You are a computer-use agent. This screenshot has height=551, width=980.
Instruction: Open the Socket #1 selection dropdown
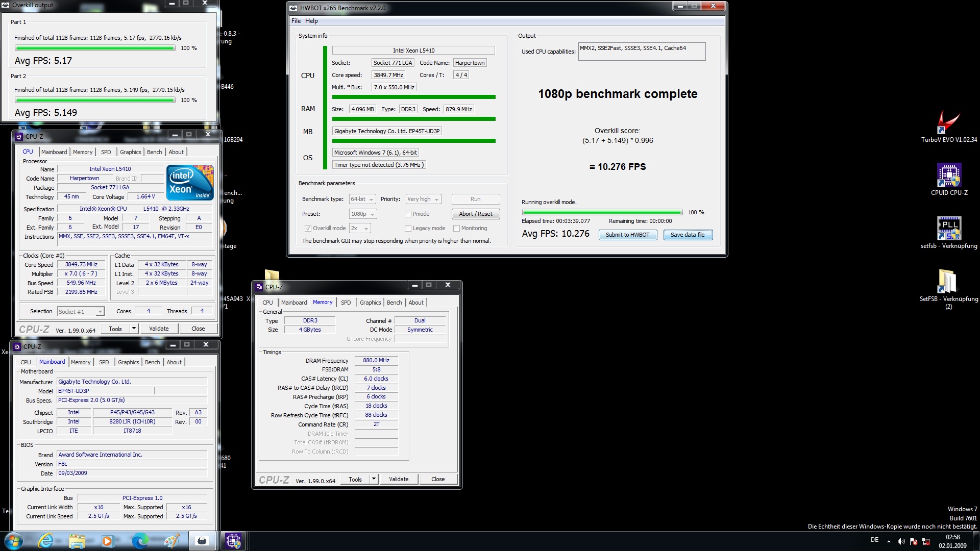click(81, 311)
